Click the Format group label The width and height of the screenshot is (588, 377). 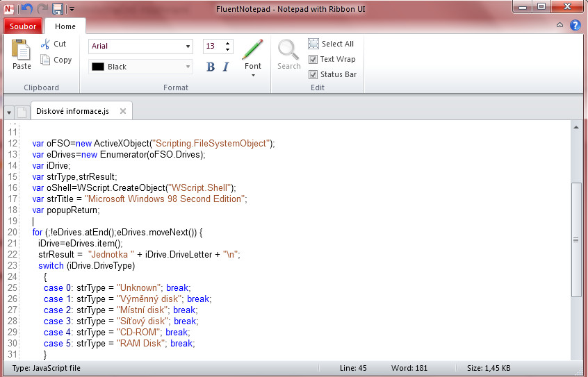[x=176, y=87]
